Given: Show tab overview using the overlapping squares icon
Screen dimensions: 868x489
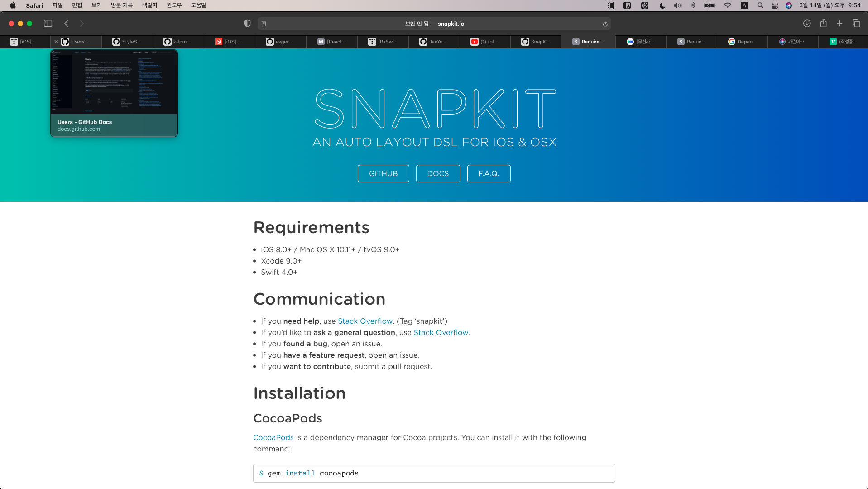Looking at the screenshot, I should (856, 23).
